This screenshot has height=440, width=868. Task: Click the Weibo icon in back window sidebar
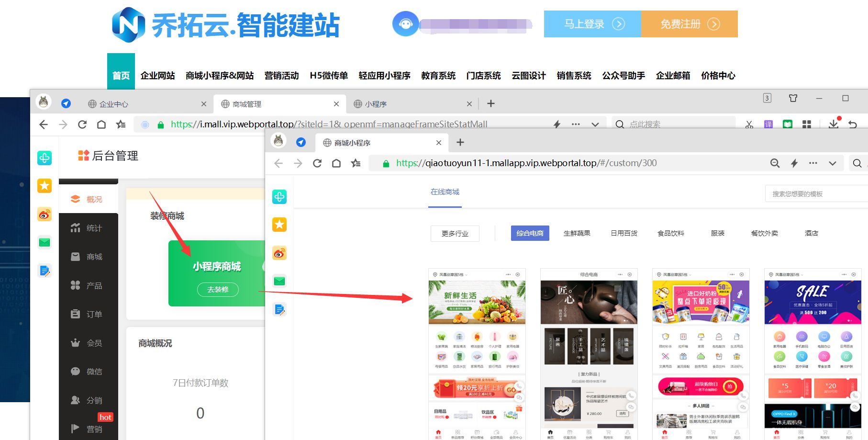(x=45, y=214)
